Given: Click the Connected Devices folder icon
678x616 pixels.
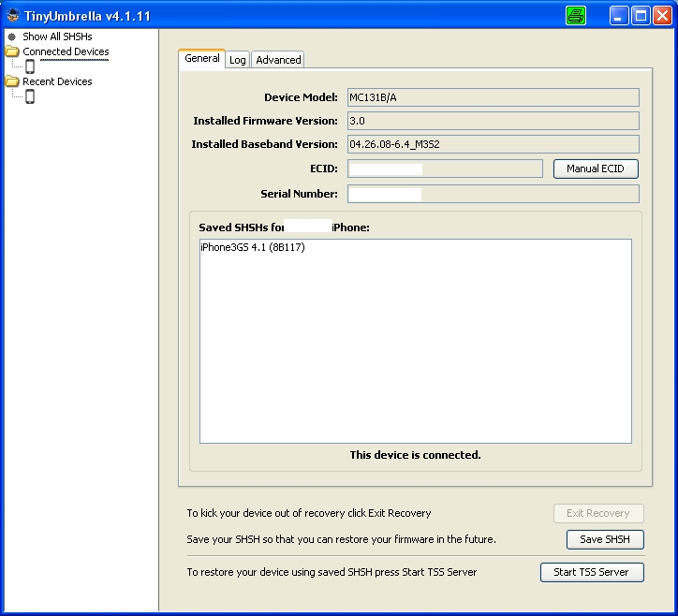Looking at the screenshot, I should [12, 51].
